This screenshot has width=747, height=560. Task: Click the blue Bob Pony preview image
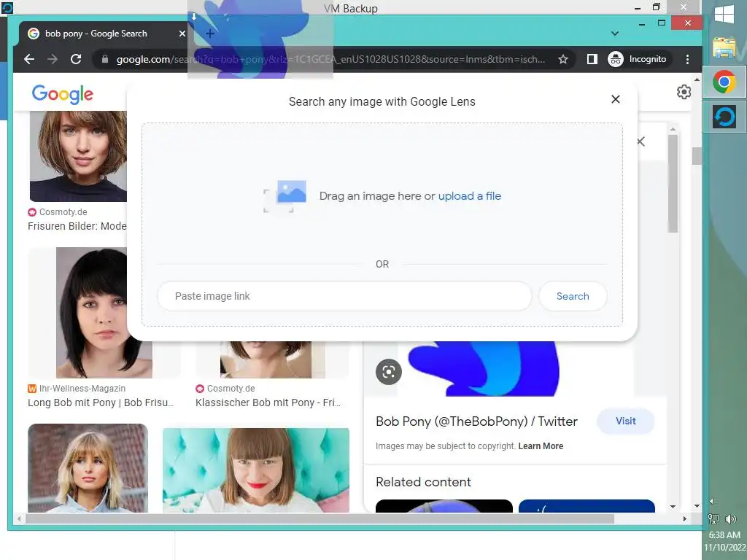pyautogui.click(x=484, y=368)
